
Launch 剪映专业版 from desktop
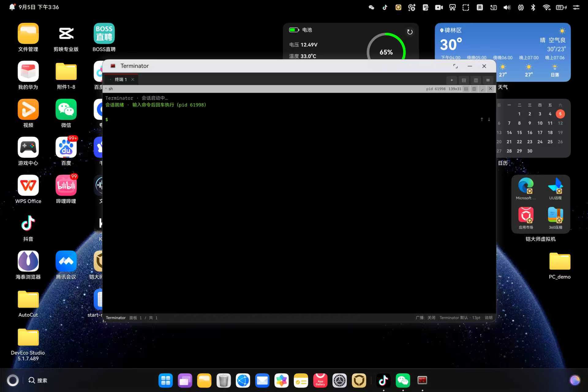(x=66, y=38)
